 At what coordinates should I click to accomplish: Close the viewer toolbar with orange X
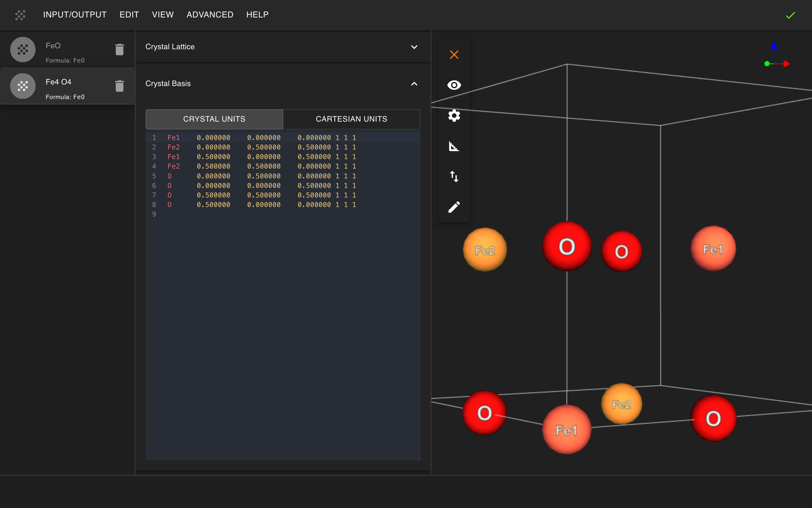(x=454, y=54)
